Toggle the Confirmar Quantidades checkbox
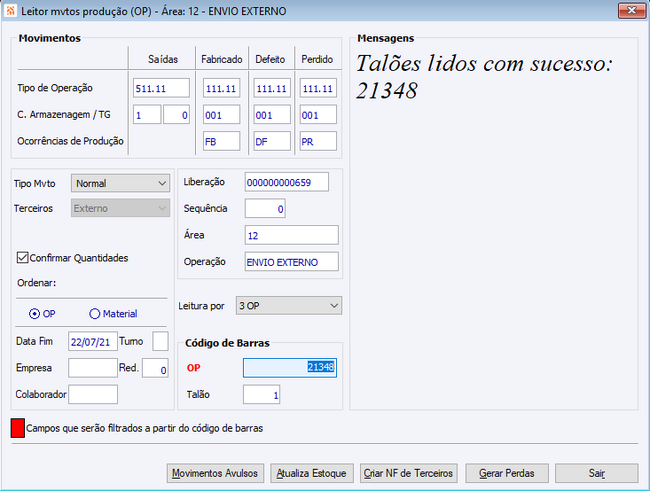Image resolution: width=650 pixels, height=491 pixels. coord(22,258)
